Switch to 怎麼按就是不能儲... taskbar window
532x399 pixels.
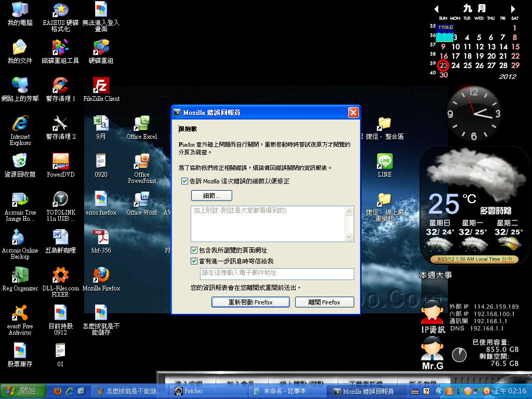pyautogui.click(x=130, y=392)
